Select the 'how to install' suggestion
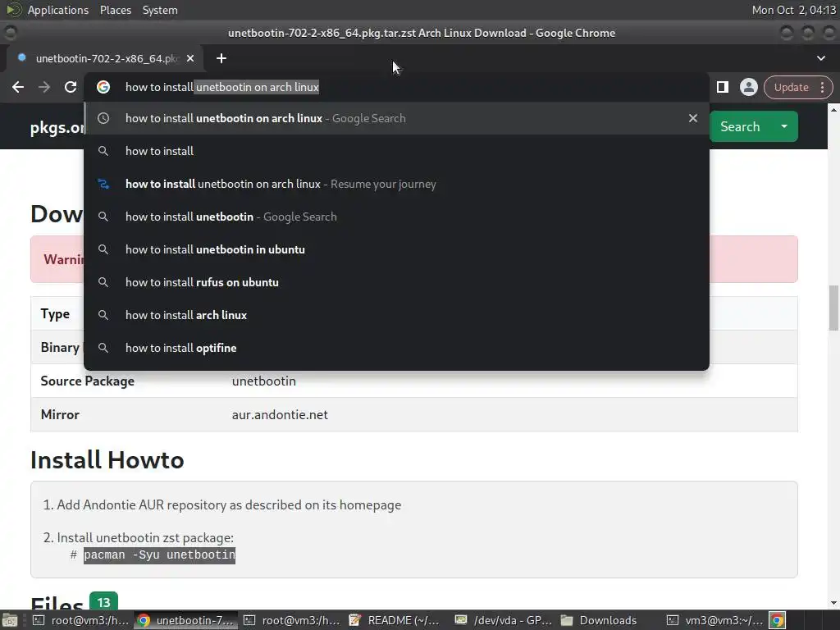 pos(396,151)
